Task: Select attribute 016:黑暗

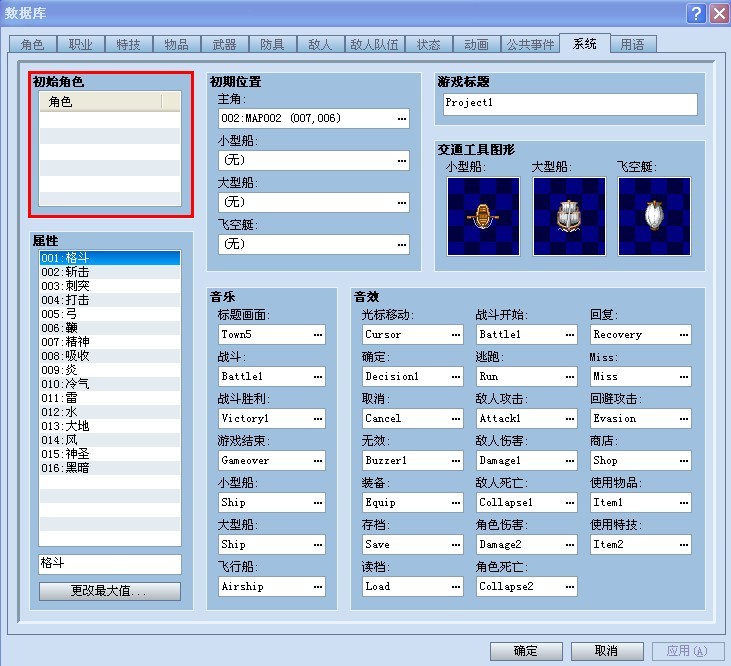Action: tap(110, 467)
